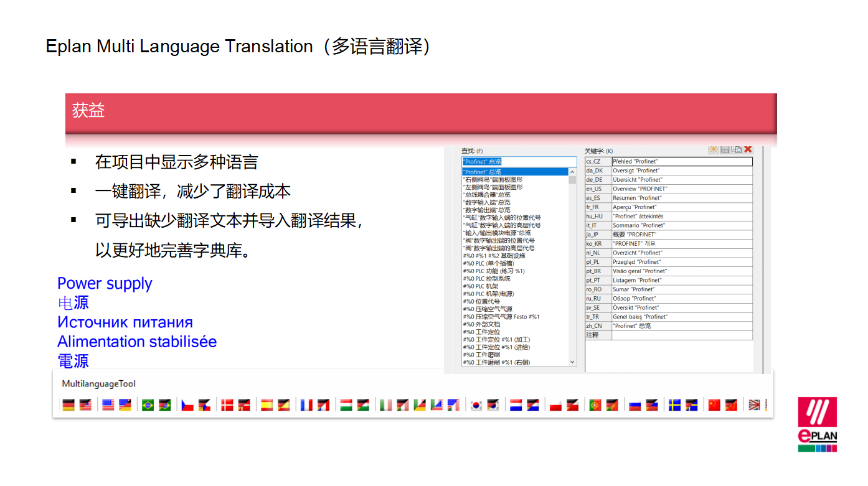Select list row #%0 #%1 #%2 基础设施
This screenshot has height=486, width=868.
[x=515, y=256]
